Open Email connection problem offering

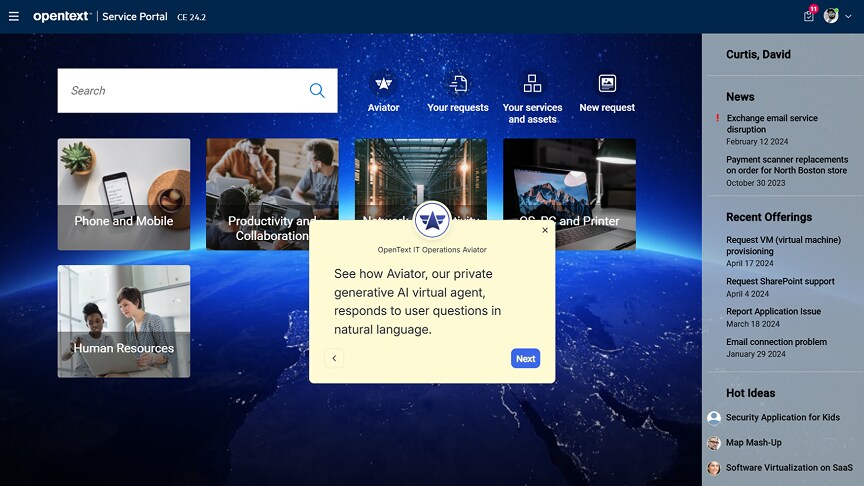pyautogui.click(x=776, y=342)
